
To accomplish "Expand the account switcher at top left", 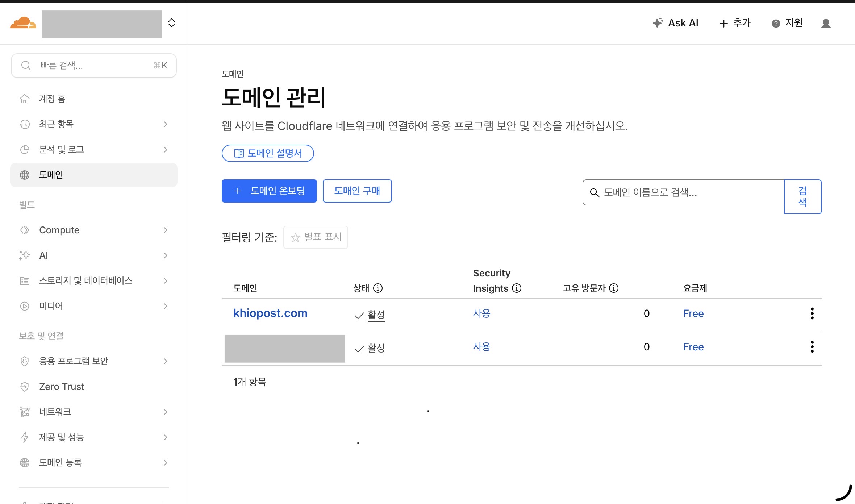I will [x=171, y=23].
